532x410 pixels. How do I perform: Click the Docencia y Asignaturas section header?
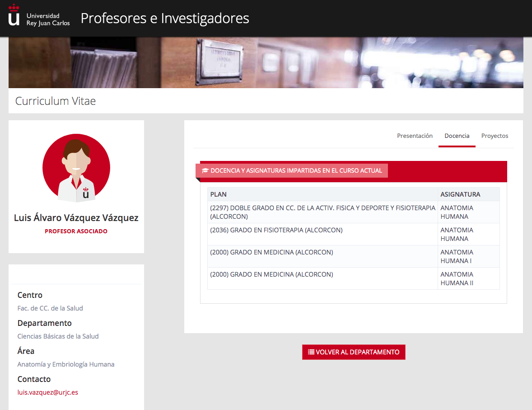[296, 171]
